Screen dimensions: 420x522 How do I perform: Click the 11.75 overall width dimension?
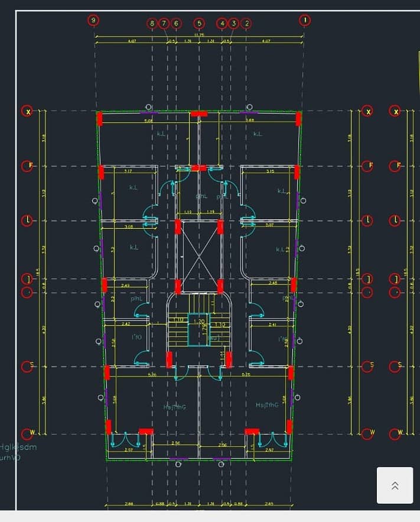click(x=199, y=35)
